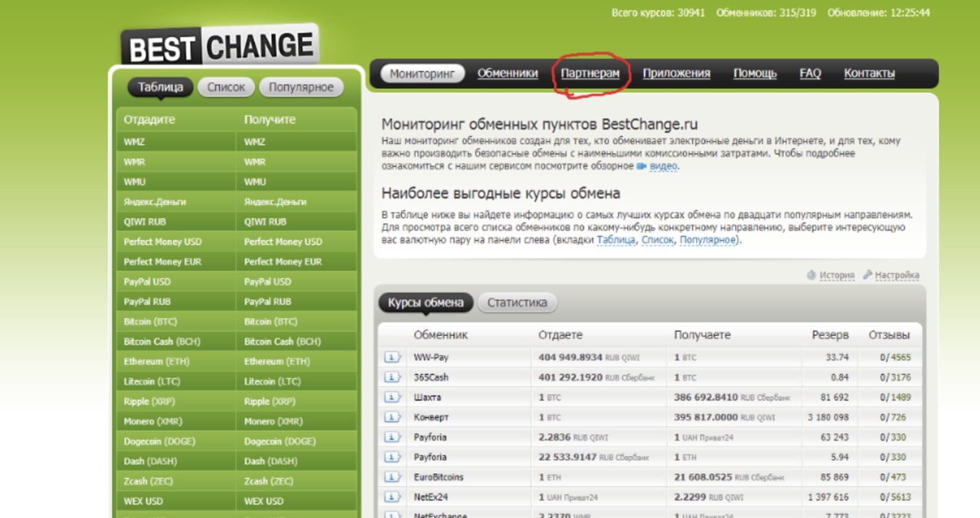The width and height of the screenshot is (980, 518).
Task: Click info icon for Шахта exchanger
Action: [392, 397]
